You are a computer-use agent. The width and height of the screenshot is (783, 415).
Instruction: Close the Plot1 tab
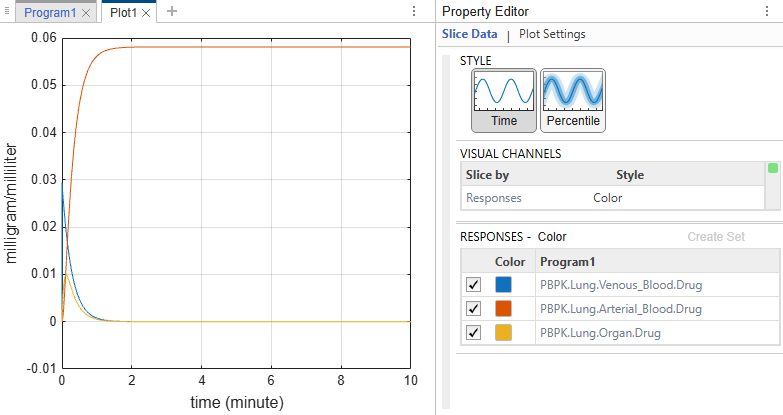tap(146, 13)
